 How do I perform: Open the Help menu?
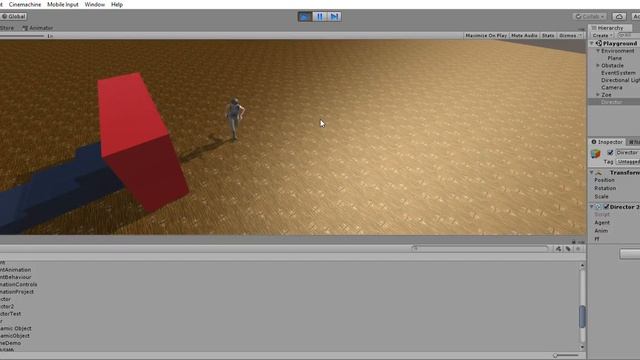click(117, 4)
